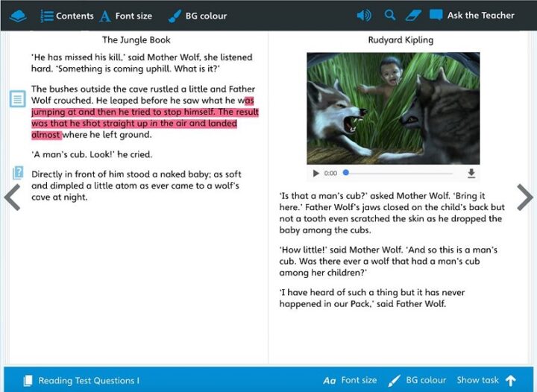
Task: Open BG colour in the bottom bar
Action: pos(426,380)
